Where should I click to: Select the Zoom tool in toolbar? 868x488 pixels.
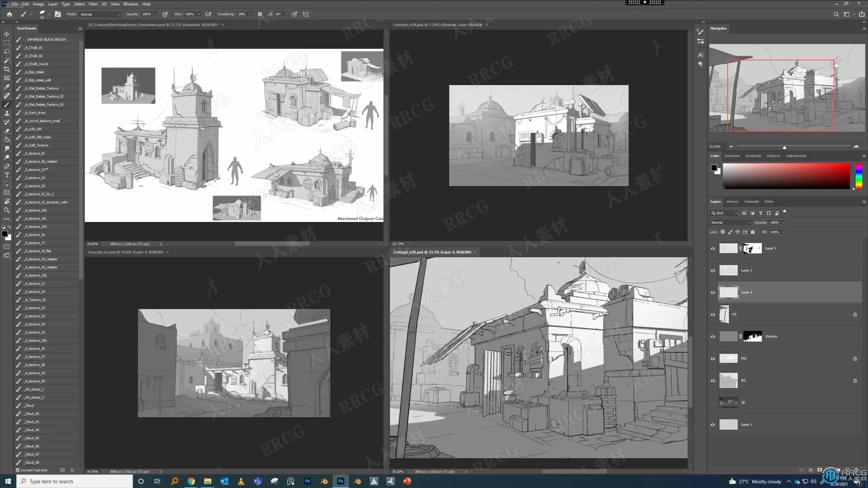(x=7, y=210)
